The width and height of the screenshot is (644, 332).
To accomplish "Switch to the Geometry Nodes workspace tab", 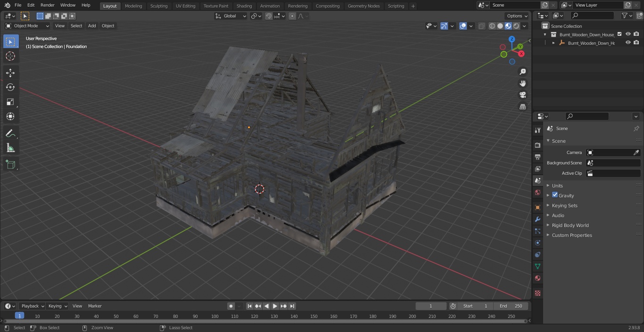I will 363,6.
